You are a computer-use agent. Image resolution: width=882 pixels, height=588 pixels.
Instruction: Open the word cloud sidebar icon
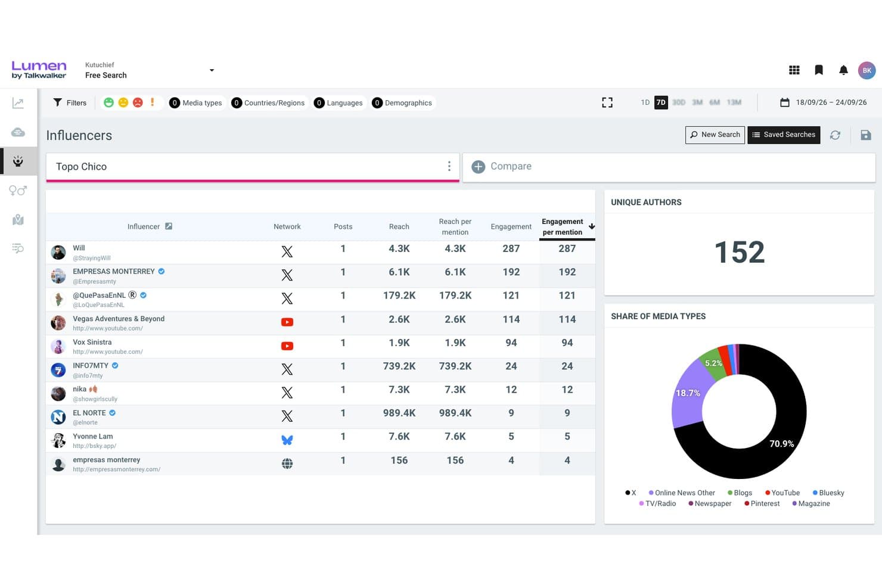(18, 132)
